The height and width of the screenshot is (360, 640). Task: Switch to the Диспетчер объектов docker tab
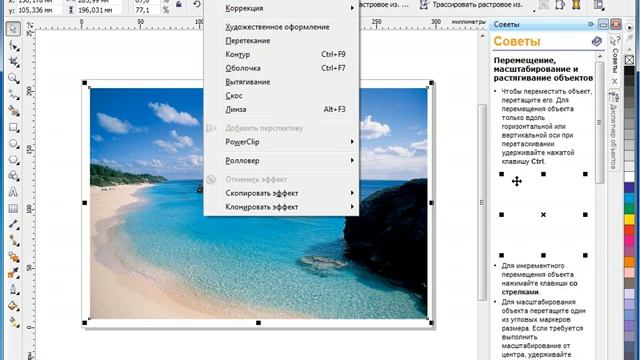point(613,131)
